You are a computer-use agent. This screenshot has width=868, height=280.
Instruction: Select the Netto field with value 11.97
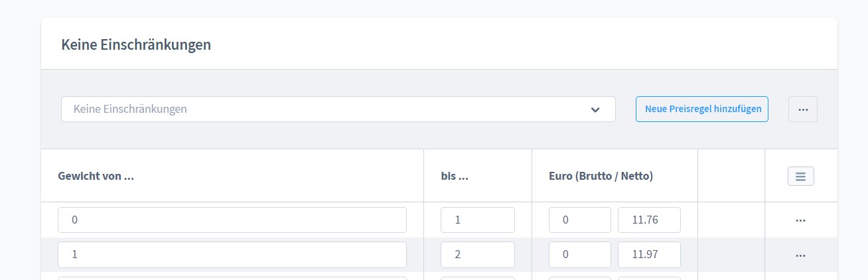coord(649,254)
